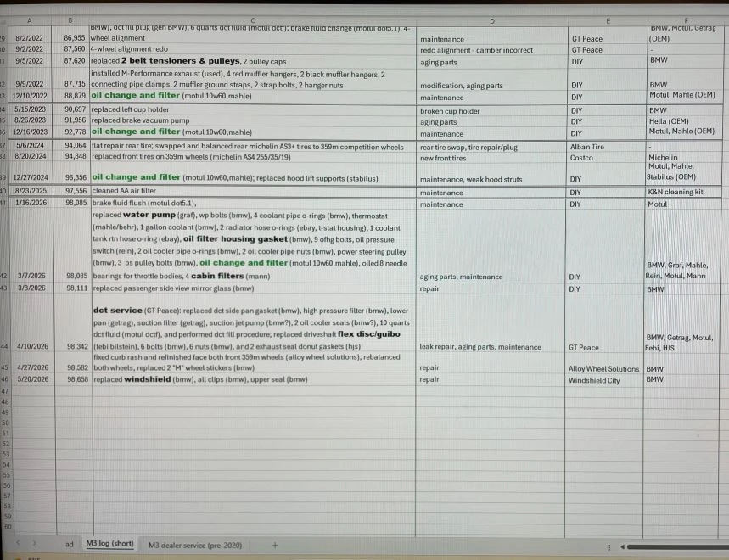Click cell 'broken cup holder'

(492, 110)
